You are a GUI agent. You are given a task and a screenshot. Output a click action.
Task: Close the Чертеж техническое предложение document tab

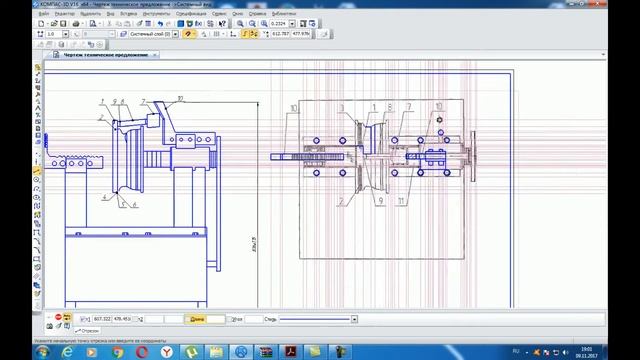point(155,55)
